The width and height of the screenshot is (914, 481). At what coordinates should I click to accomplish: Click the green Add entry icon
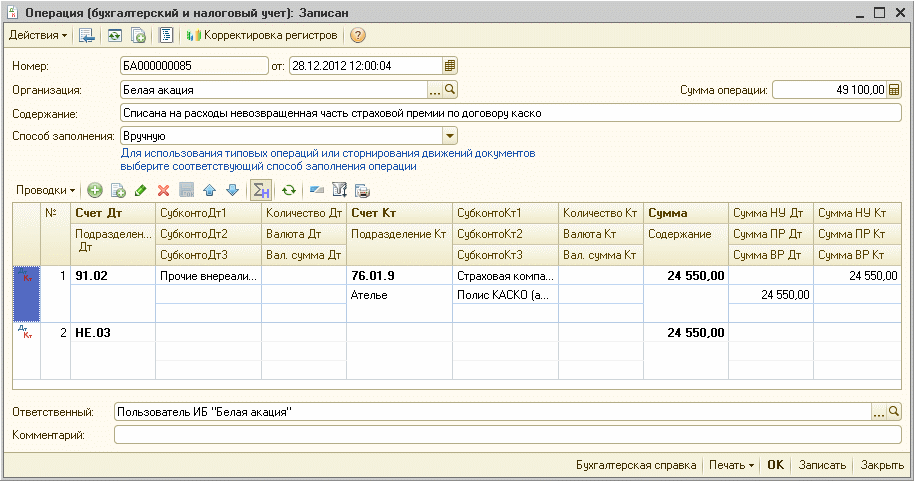click(x=95, y=190)
